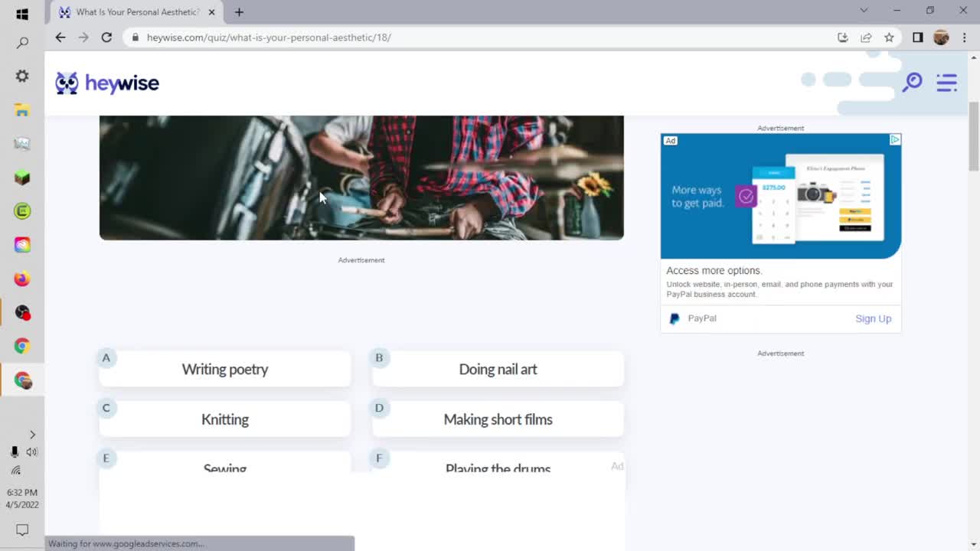Reload the current page
The image size is (980, 551).
tap(106, 37)
